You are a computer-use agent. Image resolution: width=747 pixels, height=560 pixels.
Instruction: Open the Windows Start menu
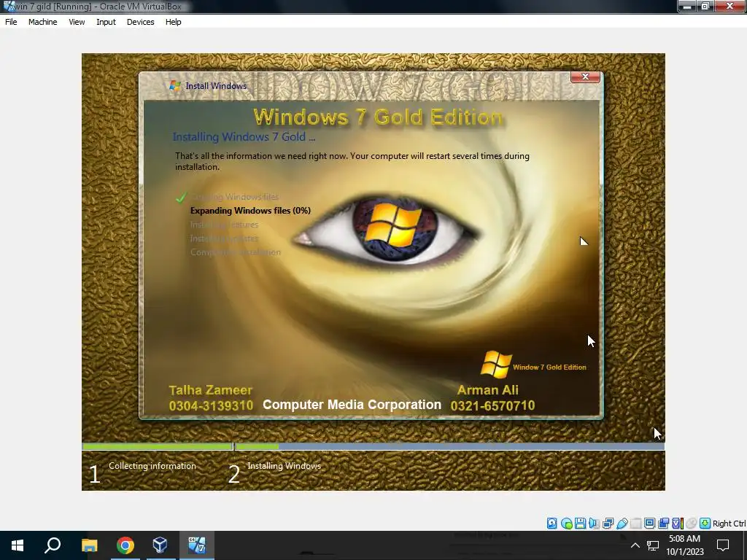[18, 545]
